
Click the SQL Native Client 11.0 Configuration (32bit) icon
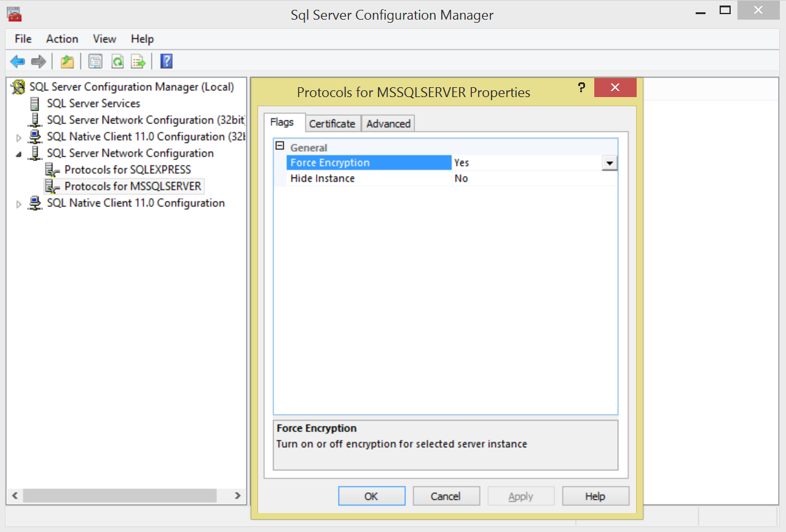tap(36, 137)
